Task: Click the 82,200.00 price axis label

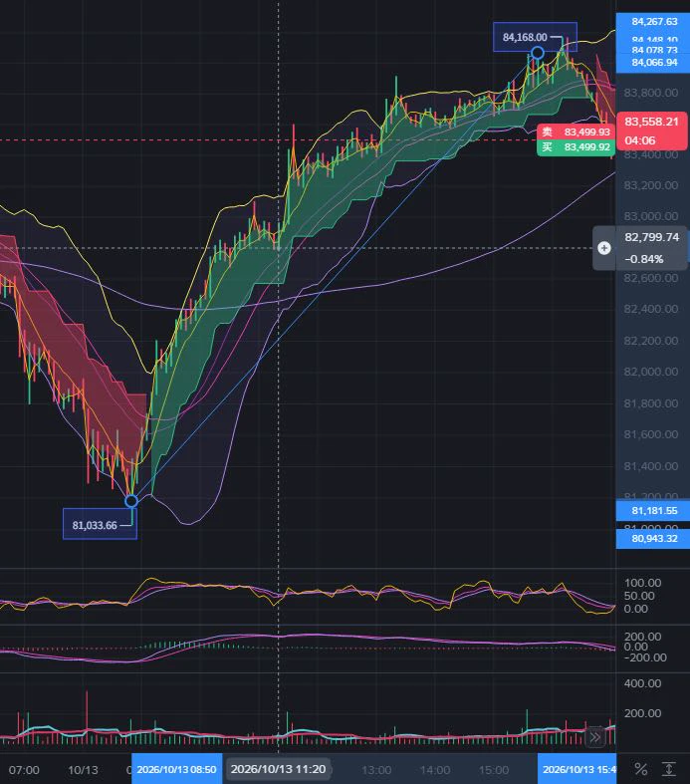Action: (x=650, y=341)
